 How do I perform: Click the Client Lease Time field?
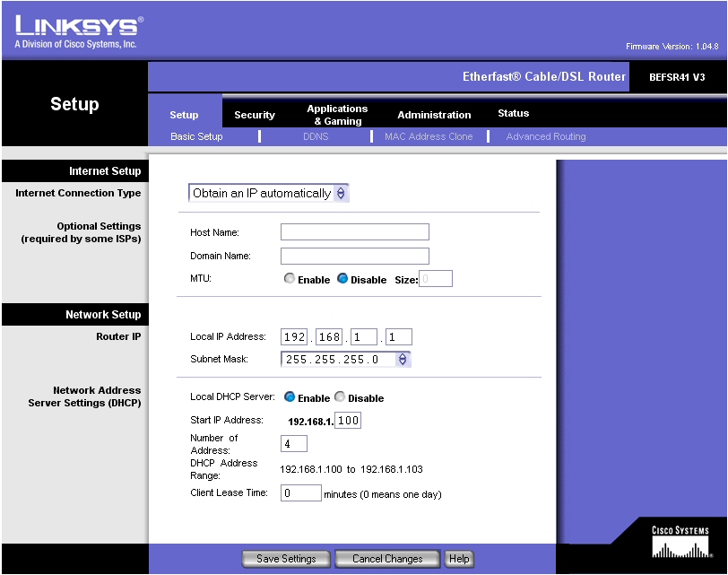pos(300,493)
